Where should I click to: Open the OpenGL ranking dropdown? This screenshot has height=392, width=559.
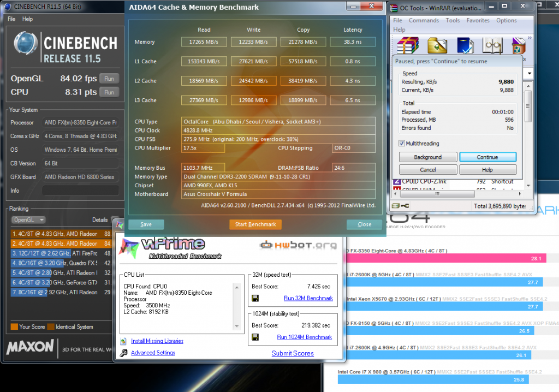click(28, 219)
